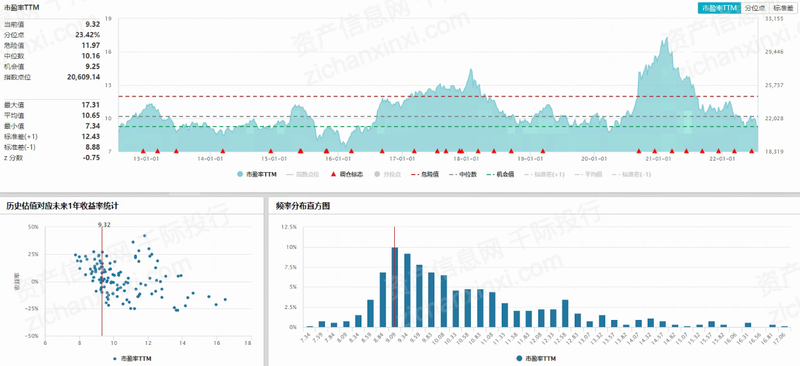Click the histogram bar at 12.58
Screen dimensions: 800x366
click(565, 313)
